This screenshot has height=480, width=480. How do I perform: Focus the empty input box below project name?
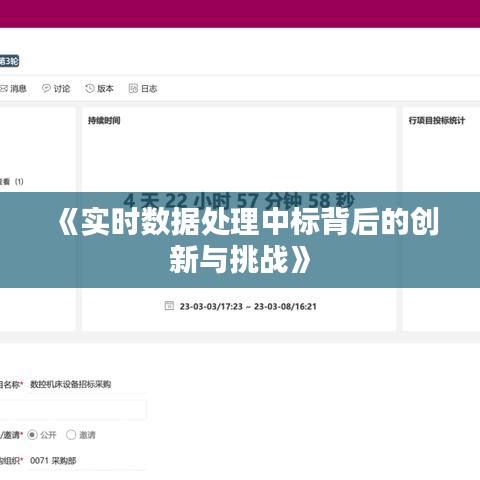pyautogui.click(x=73, y=409)
